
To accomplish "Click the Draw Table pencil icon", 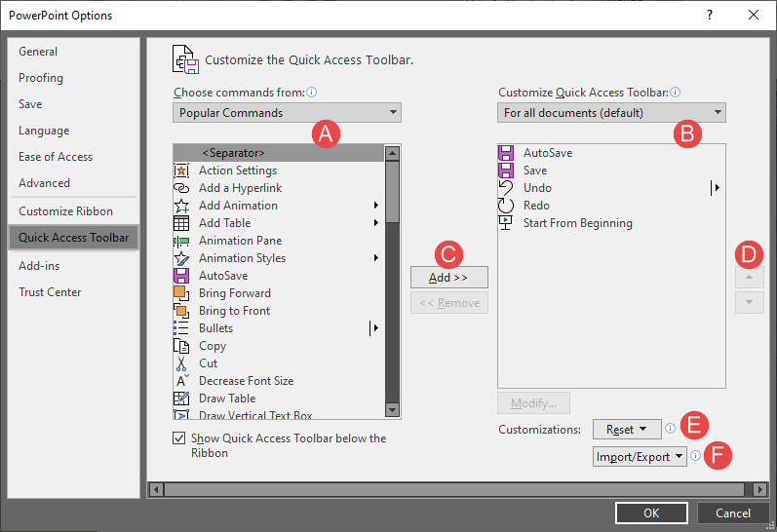I will 181,399.
